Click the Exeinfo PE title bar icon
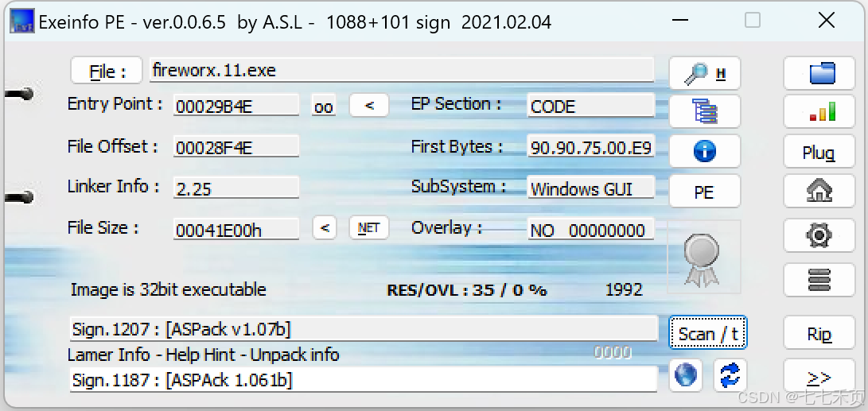The height and width of the screenshot is (411, 868). pyautogui.click(x=22, y=21)
